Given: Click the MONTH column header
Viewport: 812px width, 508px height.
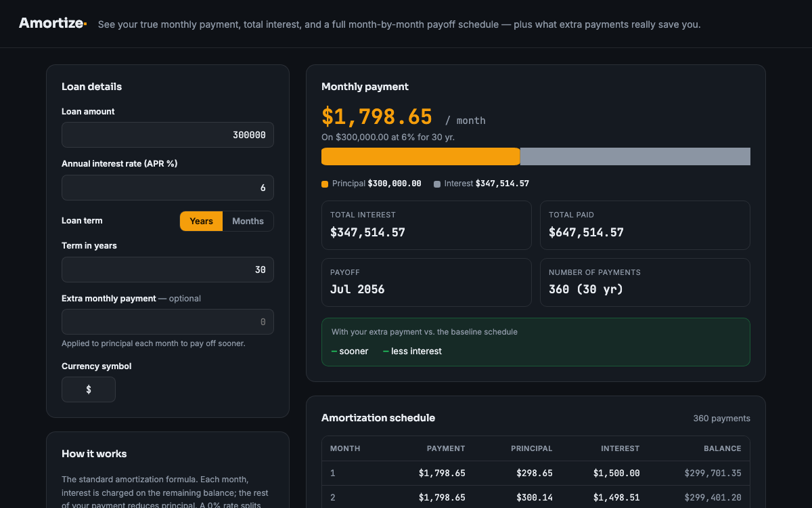Looking at the screenshot, I should [x=345, y=448].
